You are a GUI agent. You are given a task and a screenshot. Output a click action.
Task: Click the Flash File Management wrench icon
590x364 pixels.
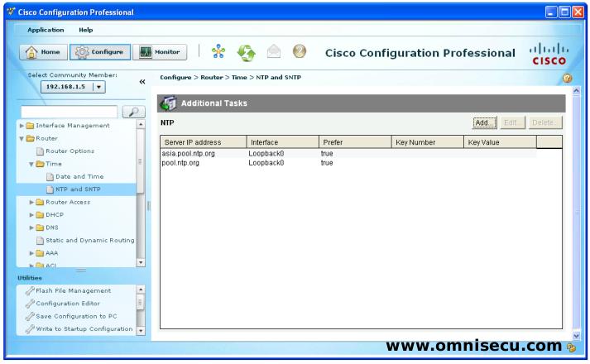coord(30,290)
